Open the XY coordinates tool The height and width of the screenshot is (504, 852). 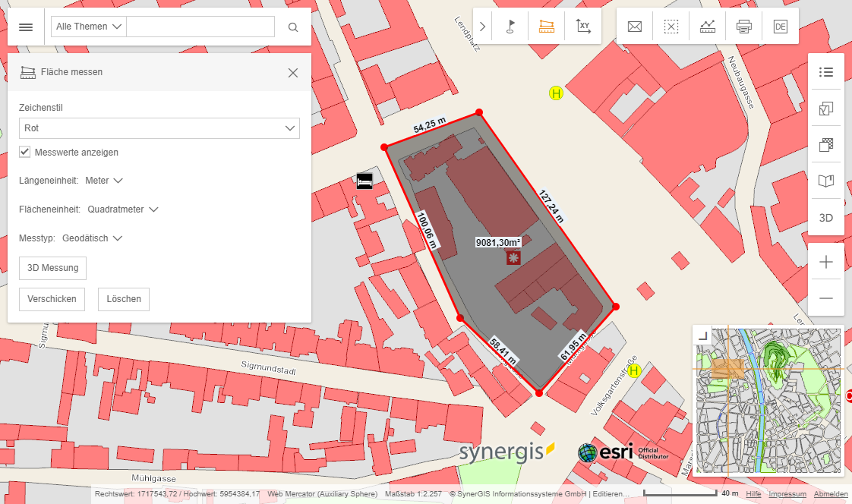(582, 26)
